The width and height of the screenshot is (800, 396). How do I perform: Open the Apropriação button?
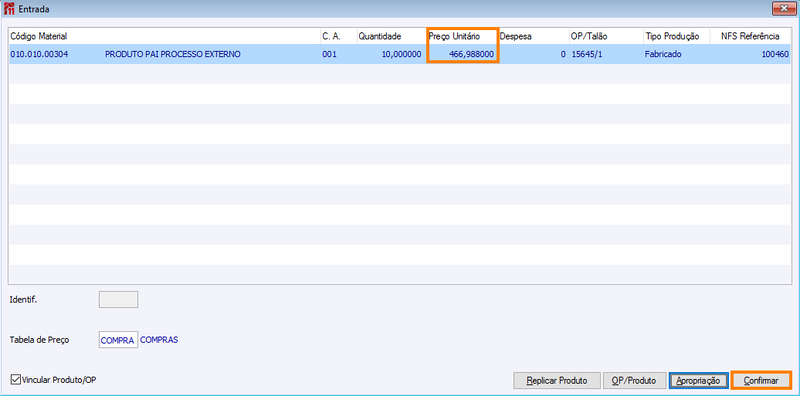pyautogui.click(x=698, y=381)
